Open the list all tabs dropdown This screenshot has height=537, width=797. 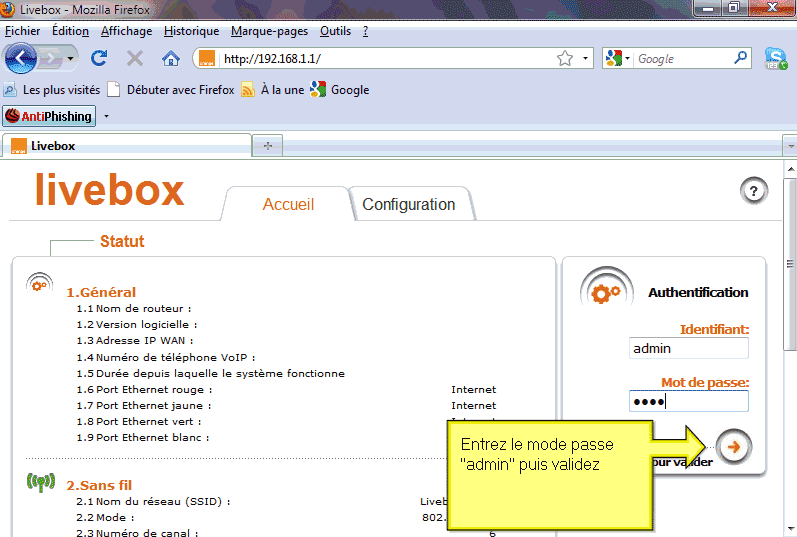click(790, 146)
